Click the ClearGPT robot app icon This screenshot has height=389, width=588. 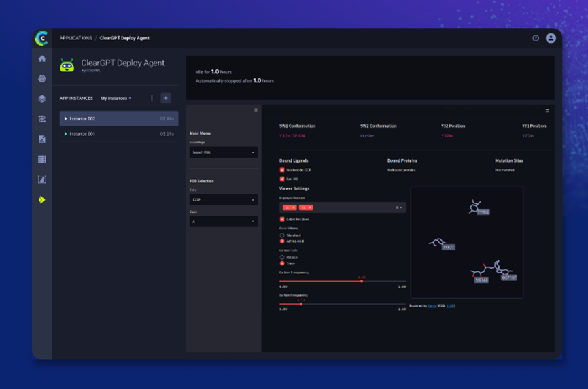click(x=67, y=65)
